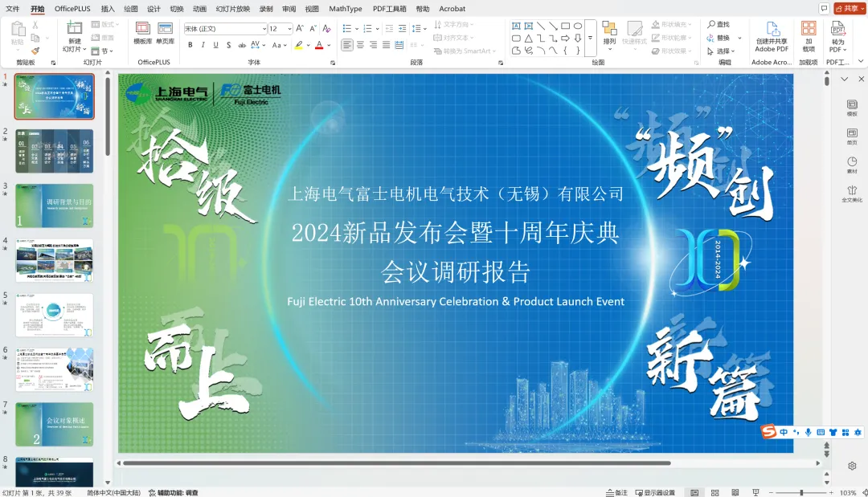Click the zoom slider handle
Viewport: 868px width, 497px height.
click(801, 492)
